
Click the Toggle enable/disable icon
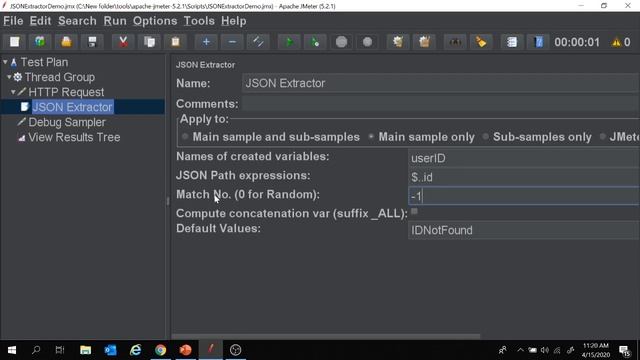(258, 42)
